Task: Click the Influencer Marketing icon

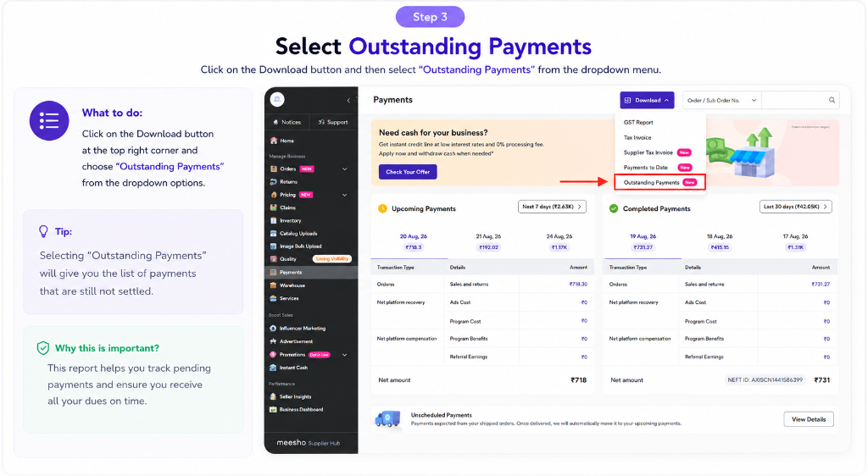Action: pyautogui.click(x=273, y=328)
